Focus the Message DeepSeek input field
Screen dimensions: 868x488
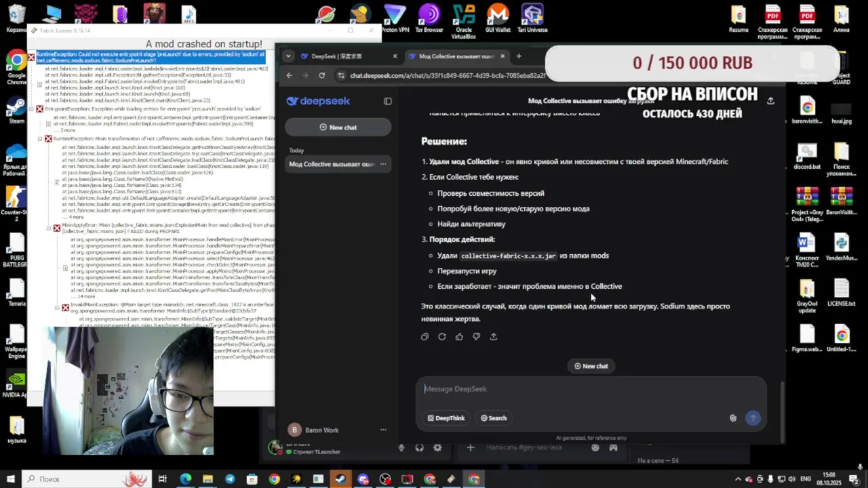pyautogui.click(x=591, y=389)
